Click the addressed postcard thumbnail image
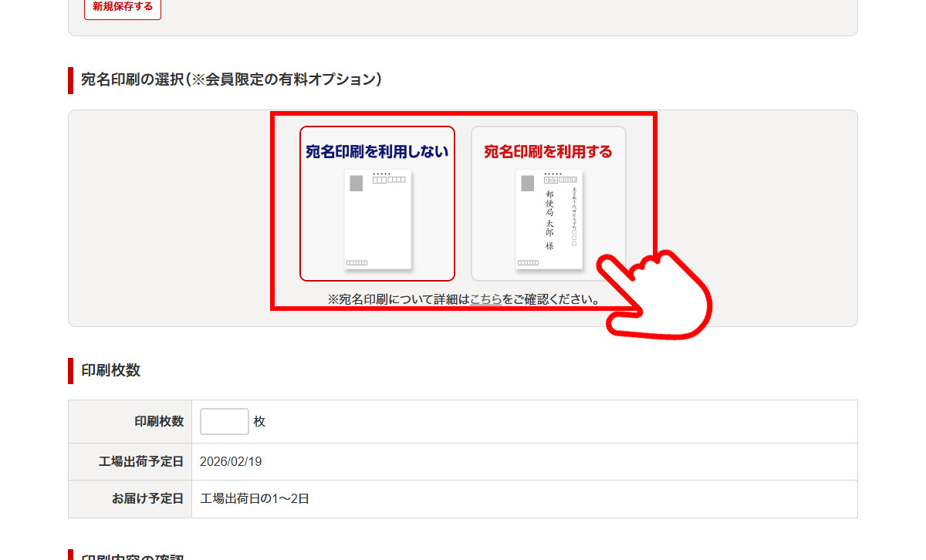This screenshot has height=560, width=926. [549, 220]
